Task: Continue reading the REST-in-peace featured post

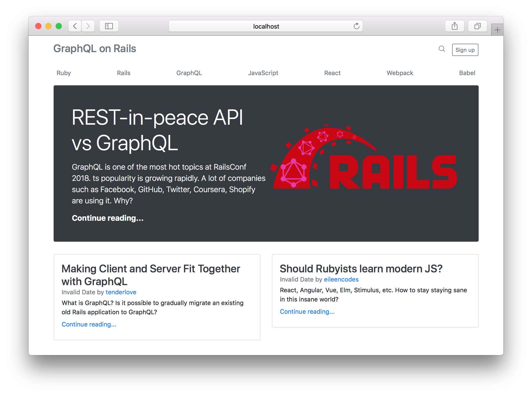Action: click(x=107, y=218)
